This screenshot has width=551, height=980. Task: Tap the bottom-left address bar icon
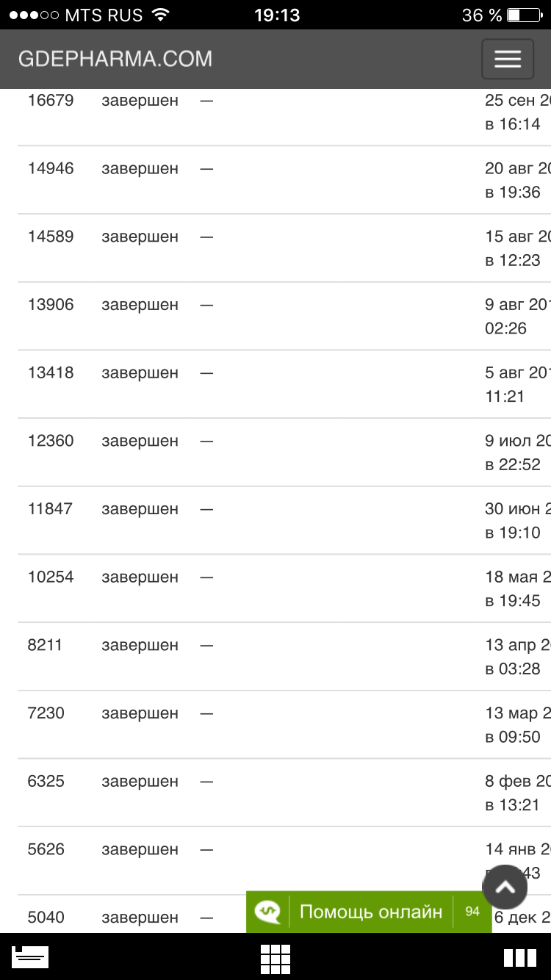(x=31, y=957)
